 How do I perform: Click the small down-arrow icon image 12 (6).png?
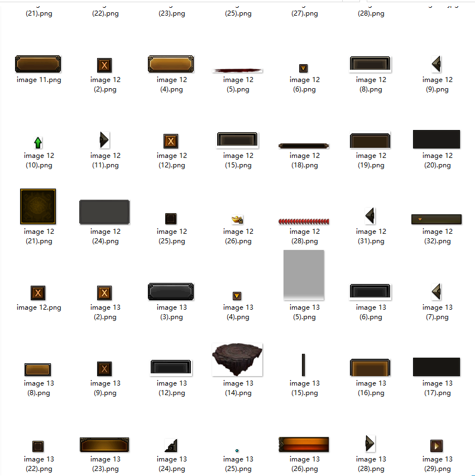(x=304, y=68)
